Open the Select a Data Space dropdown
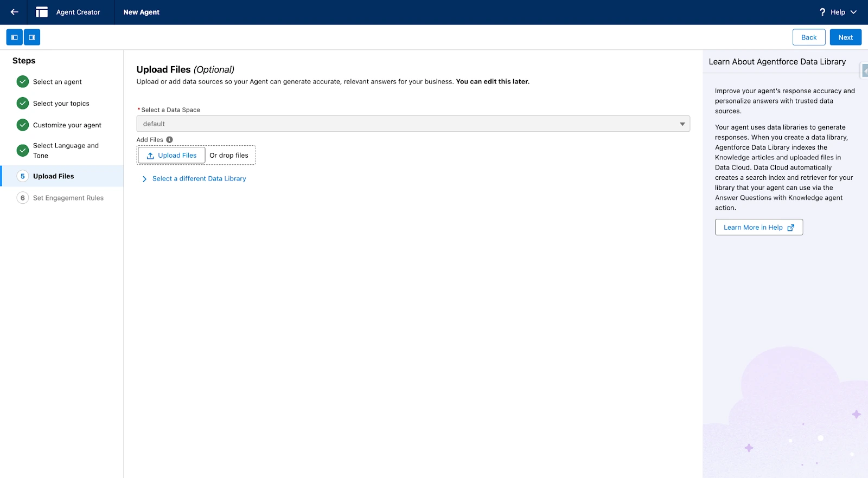This screenshot has width=868, height=478. [413, 124]
